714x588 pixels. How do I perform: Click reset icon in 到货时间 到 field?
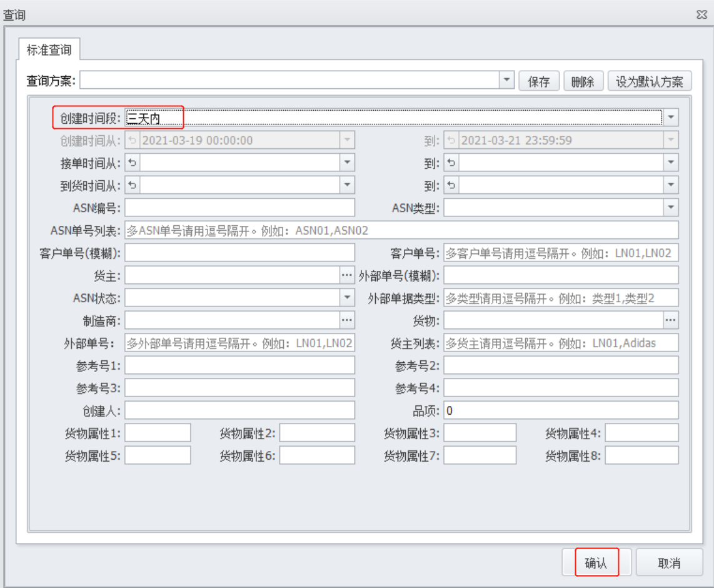coord(451,185)
